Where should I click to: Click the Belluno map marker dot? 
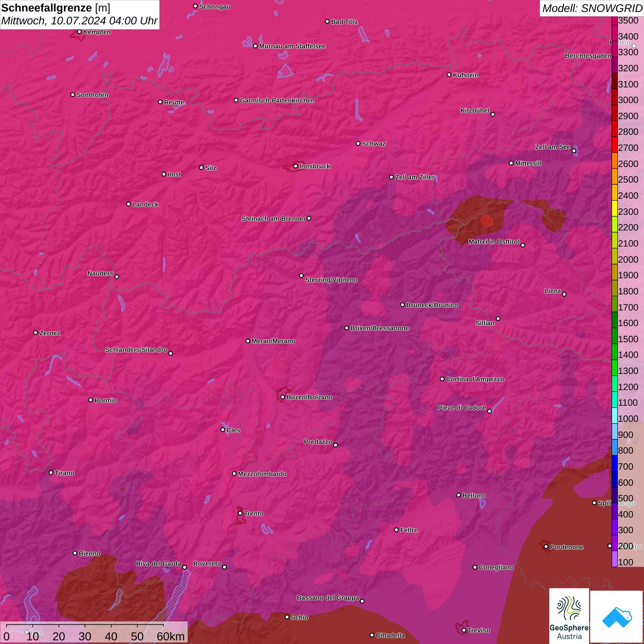(x=458, y=495)
